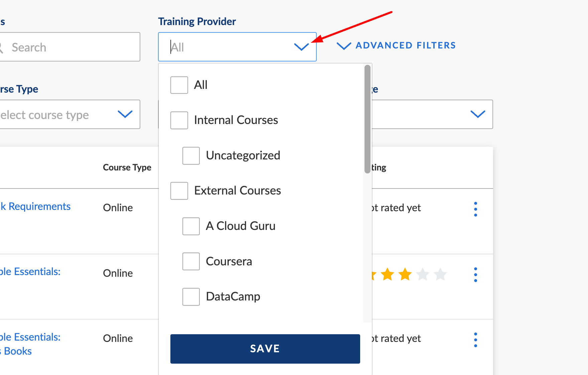Image resolution: width=588 pixels, height=375 pixels.
Task: Expand the dropdown right of Training Provider list
Action: (x=478, y=114)
